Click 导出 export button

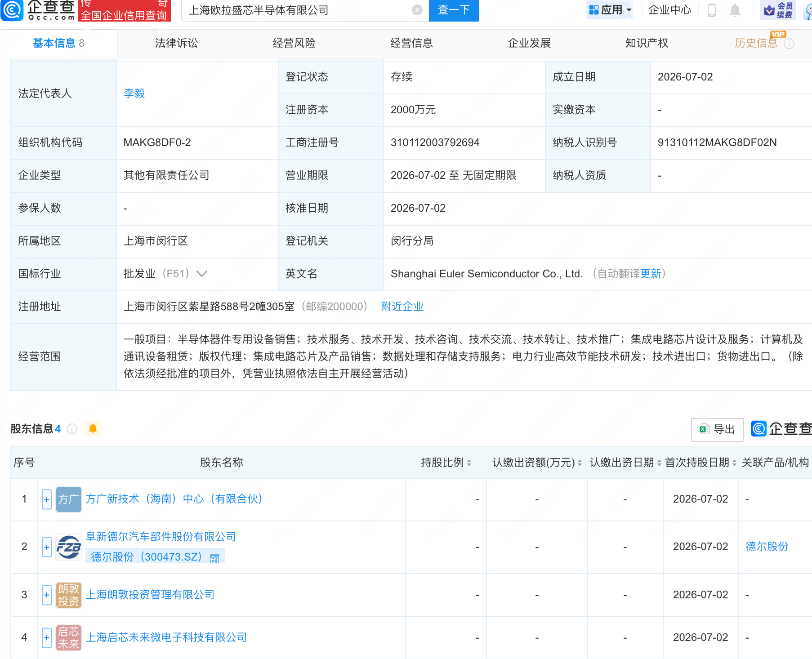click(717, 430)
